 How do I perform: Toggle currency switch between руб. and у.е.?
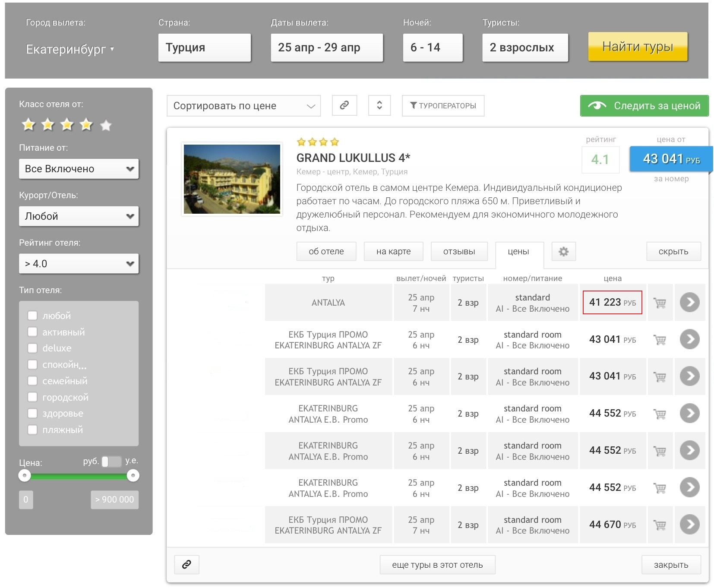coord(111,461)
